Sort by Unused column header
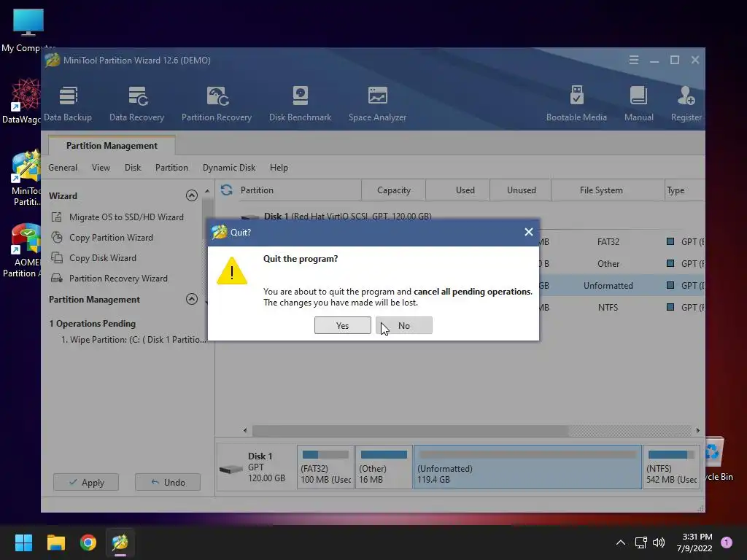Image resolution: width=747 pixels, height=560 pixels. pyautogui.click(x=521, y=190)
